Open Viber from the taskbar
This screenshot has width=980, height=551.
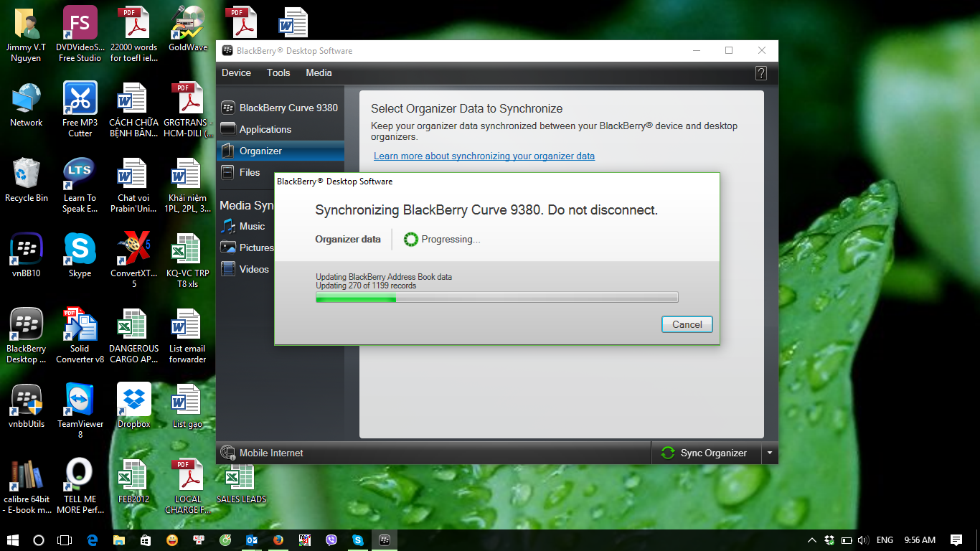(x=331, y=540)
